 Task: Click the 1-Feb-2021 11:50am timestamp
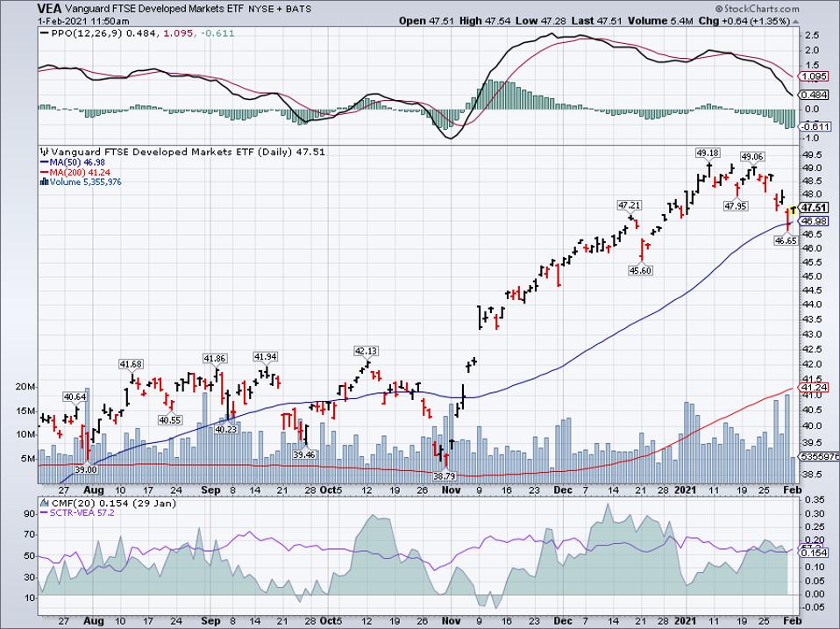click(x=83, y=21)
